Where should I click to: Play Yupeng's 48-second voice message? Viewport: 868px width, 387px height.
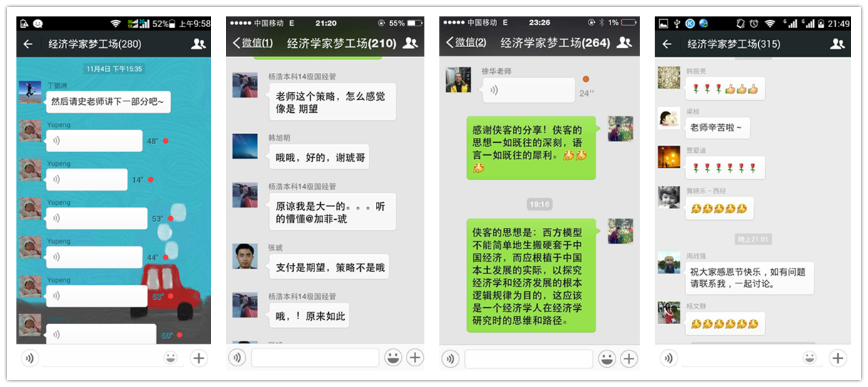click(x=94, y=141)
